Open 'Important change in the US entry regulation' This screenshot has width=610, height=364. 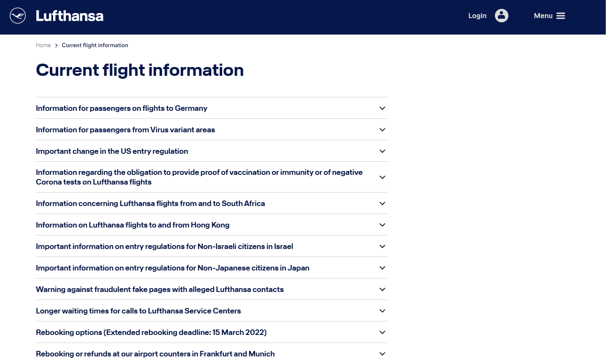pos(112,151)
